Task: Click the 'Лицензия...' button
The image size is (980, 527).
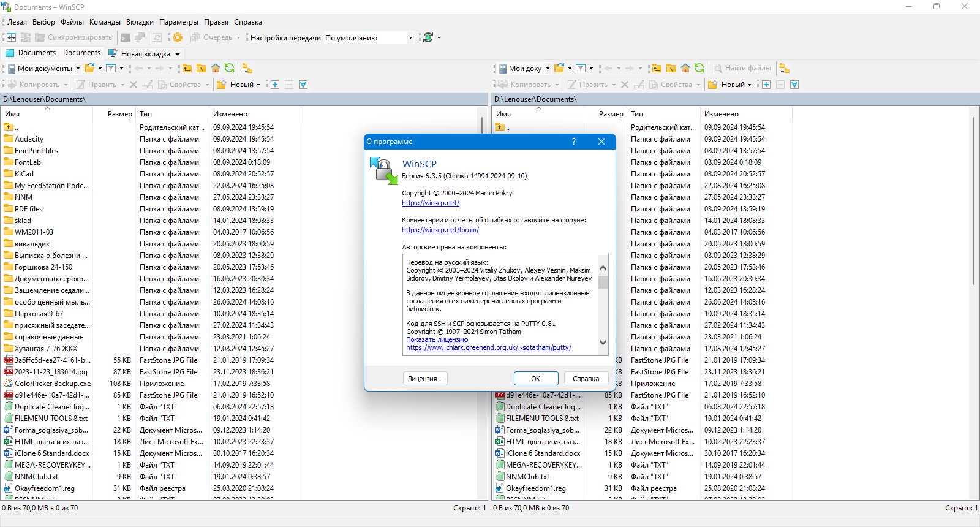Action: (425, 379)
